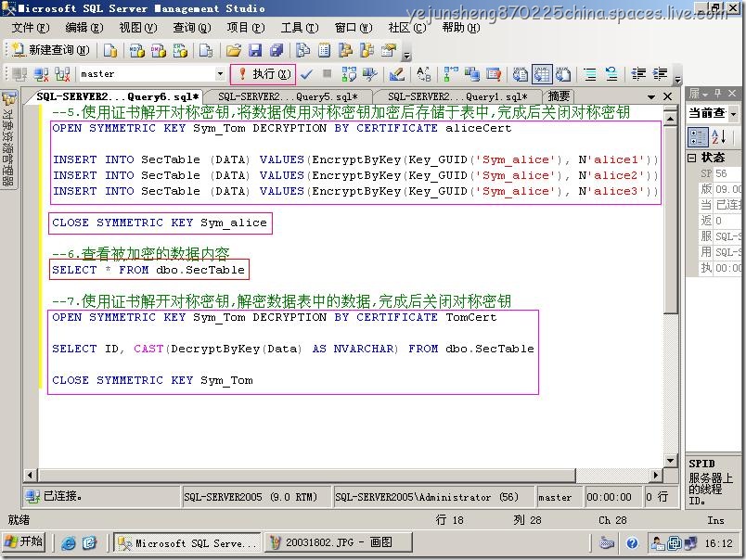This screenshot has width=746, height=560.
Task: Open the Help (帮助) menu
Action: (x=461, y=28)
